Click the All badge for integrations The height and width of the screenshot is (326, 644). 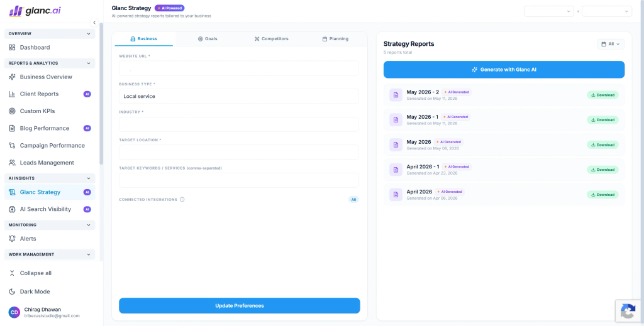[x=353, y=200]
